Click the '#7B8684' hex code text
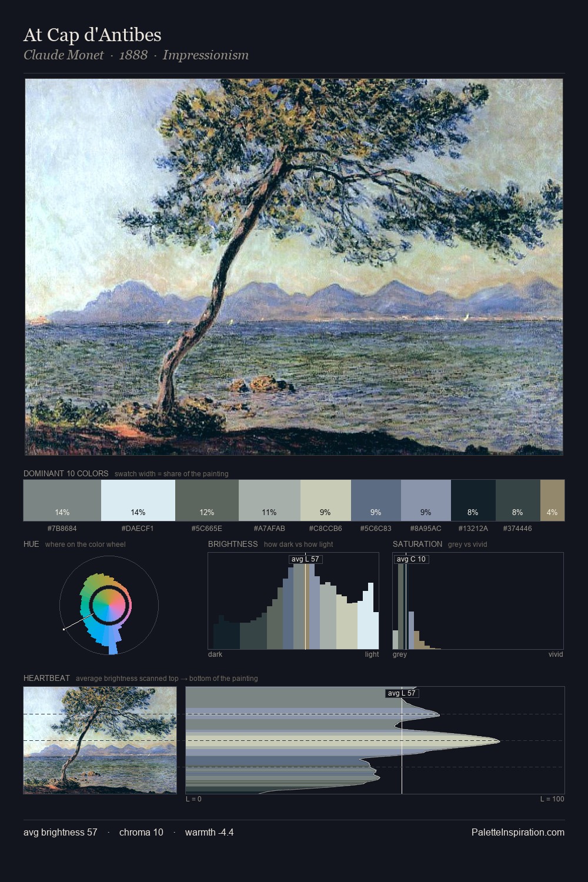 coord(62,528)
